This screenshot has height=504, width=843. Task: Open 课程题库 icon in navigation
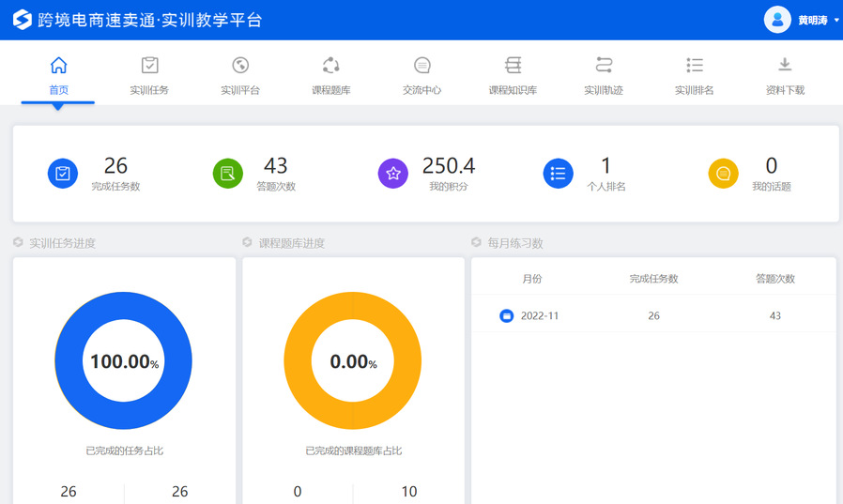click(x=331, y=65)
